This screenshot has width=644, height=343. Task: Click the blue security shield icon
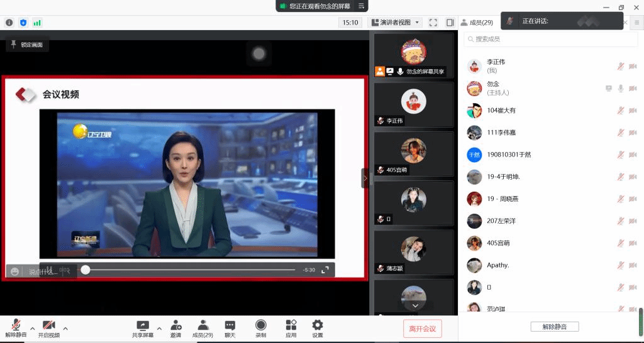click(23, 23)
